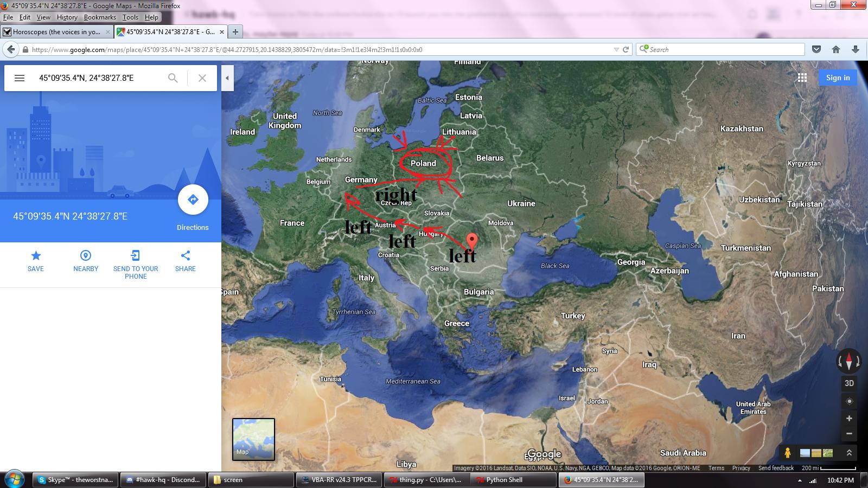Image resolution: width=868 pixels, height=488 pixels.
Task: Click the magnifier search icon in Maps
Action: 173,78
